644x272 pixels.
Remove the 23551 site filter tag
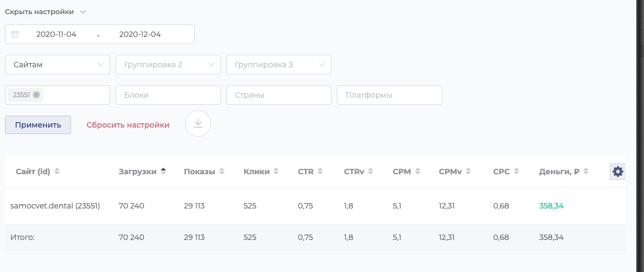[x=36, y=95]
